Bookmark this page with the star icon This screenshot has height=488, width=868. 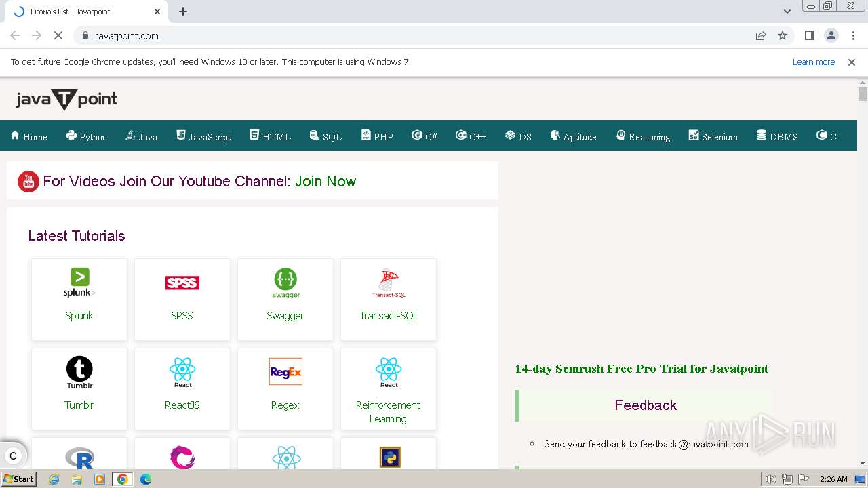pyautogui.click(x=783, y=35)
